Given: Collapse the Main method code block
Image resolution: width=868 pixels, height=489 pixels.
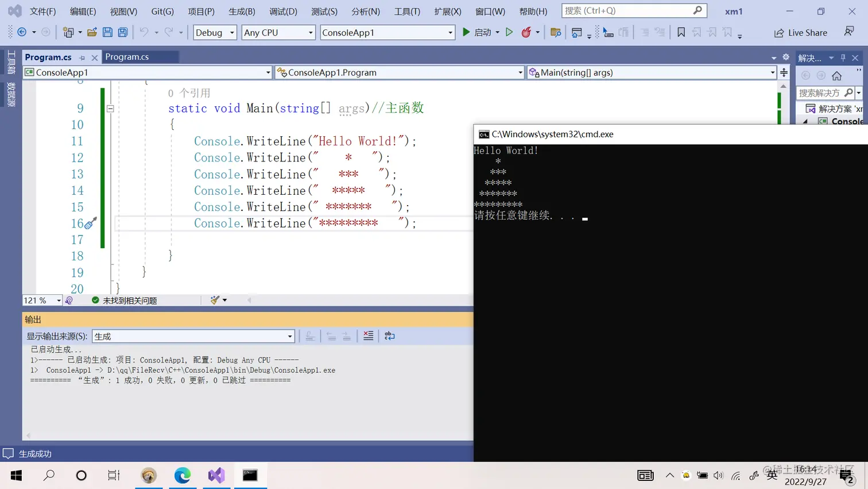Looking at the screenshot, I should pos(110,108).
